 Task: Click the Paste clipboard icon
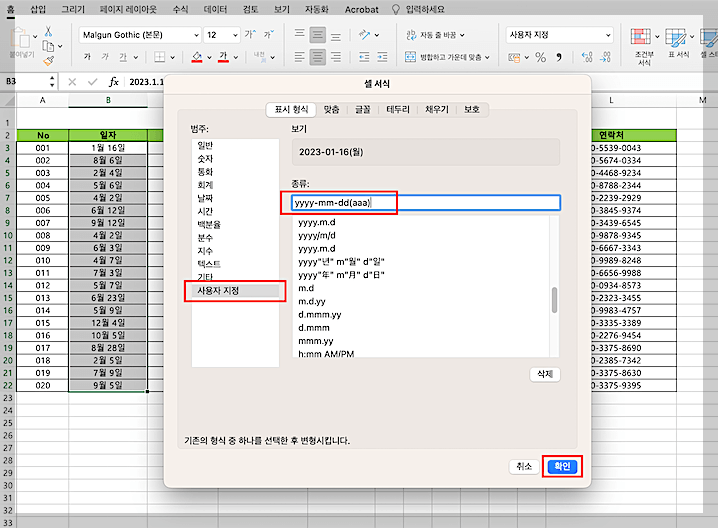click(x=20, y=38)
